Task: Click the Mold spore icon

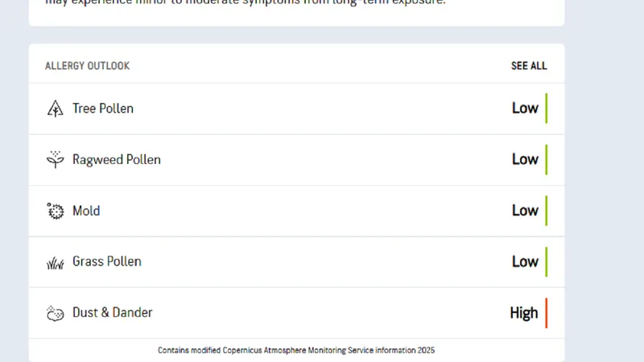Action: point(55,211)
